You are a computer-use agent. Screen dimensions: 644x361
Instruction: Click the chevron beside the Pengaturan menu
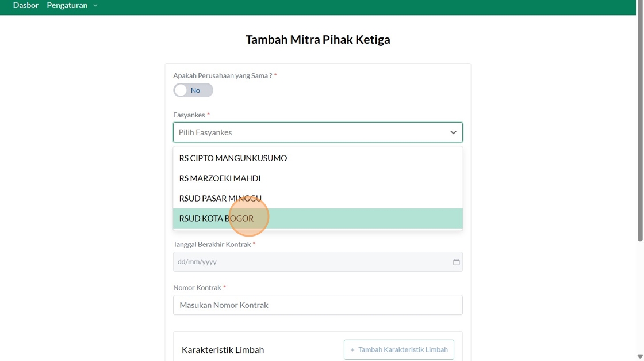[x=95, y=6]
